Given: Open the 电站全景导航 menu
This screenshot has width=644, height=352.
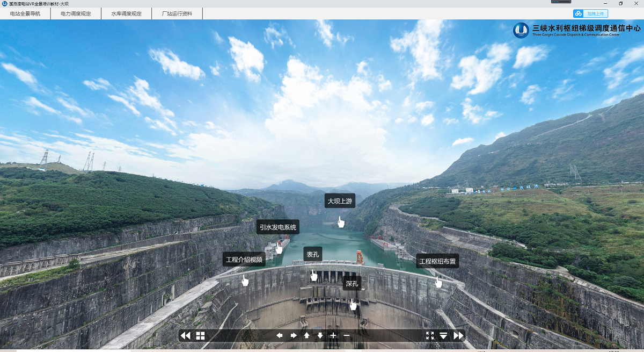Looking at the screenshot, I should pyautogui.click(x=25, y=13).
